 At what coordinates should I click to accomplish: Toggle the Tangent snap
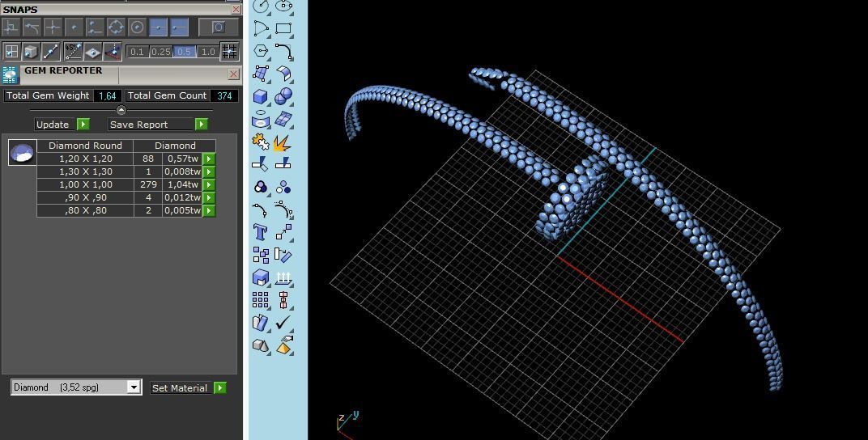[32, 27]
